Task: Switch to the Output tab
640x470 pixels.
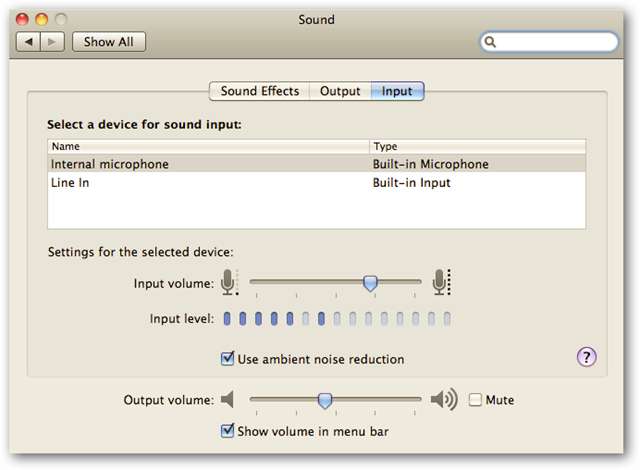Action: [x=340, y=91]
